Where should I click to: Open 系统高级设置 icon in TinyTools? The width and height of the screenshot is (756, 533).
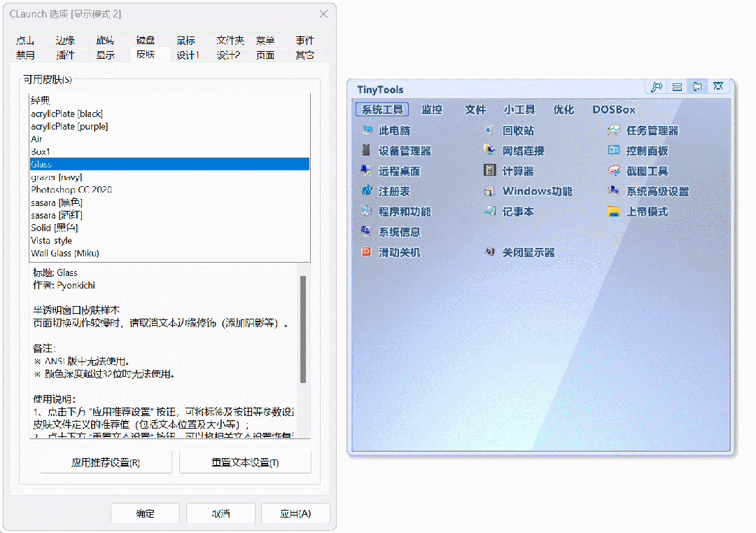click(614, 191)
